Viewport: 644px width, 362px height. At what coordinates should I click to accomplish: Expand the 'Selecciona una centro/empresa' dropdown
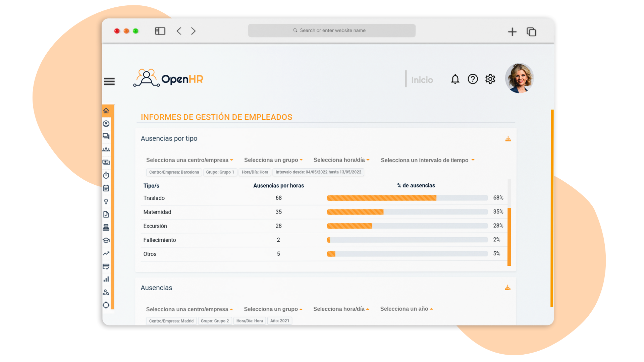(x=190, y=160)
